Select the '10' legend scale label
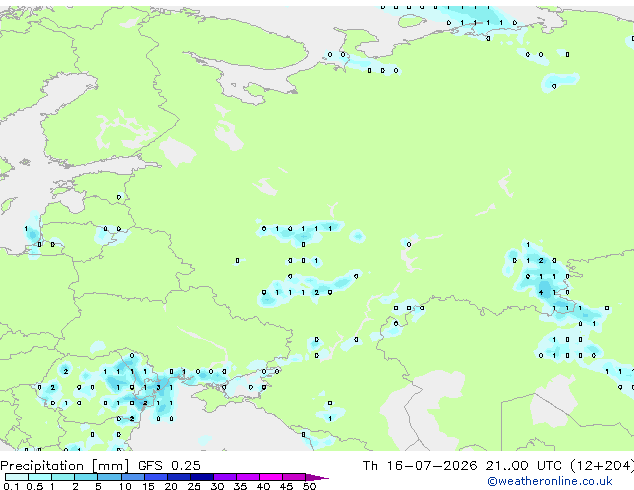Screen dimensions: 634x490 (x=125, y=486)
